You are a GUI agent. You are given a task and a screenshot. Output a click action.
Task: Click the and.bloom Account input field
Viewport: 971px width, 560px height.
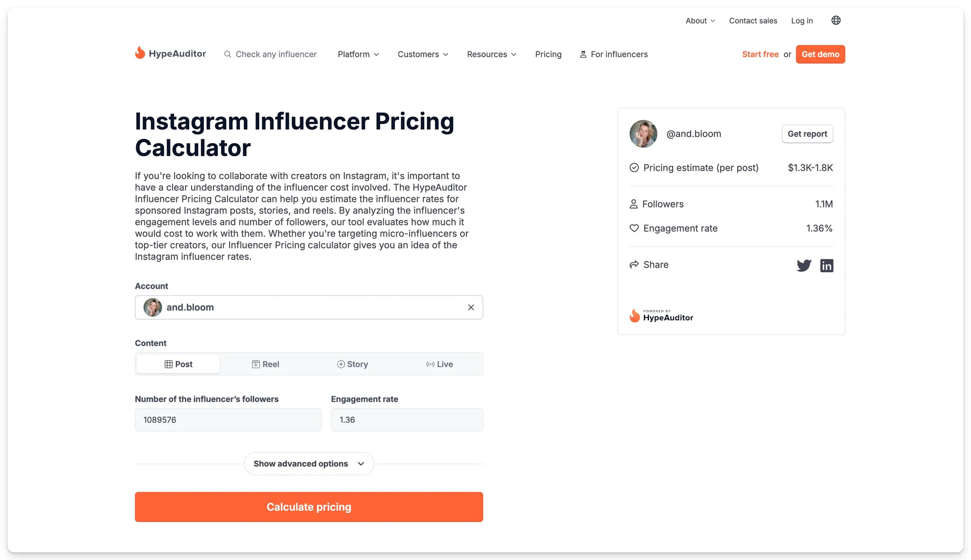[309, 308]
